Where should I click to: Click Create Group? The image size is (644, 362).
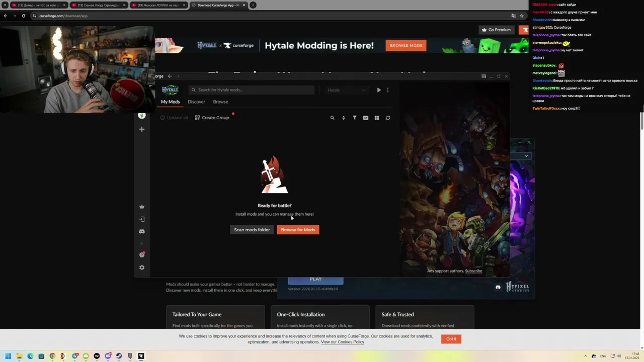click(212, 118)
